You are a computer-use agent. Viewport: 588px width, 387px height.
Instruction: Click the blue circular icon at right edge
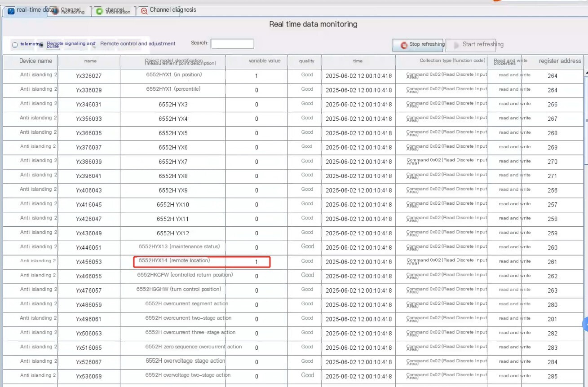click(x=585, y=324)
